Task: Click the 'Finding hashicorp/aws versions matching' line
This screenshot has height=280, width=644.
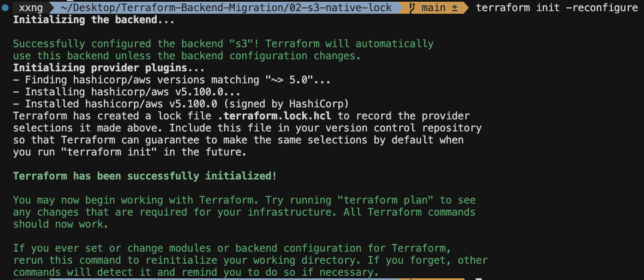Action: point(171,80)
